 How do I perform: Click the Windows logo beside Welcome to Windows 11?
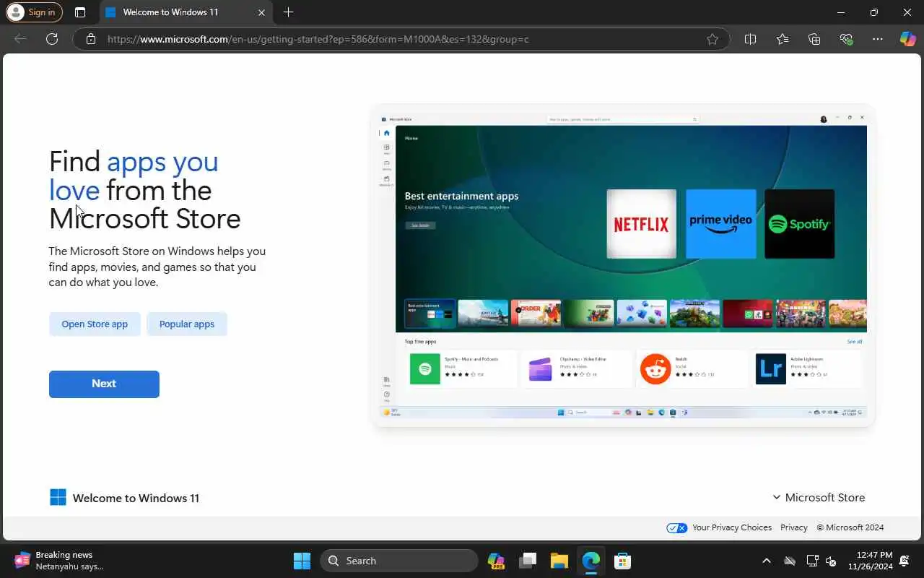coord(58,497)
